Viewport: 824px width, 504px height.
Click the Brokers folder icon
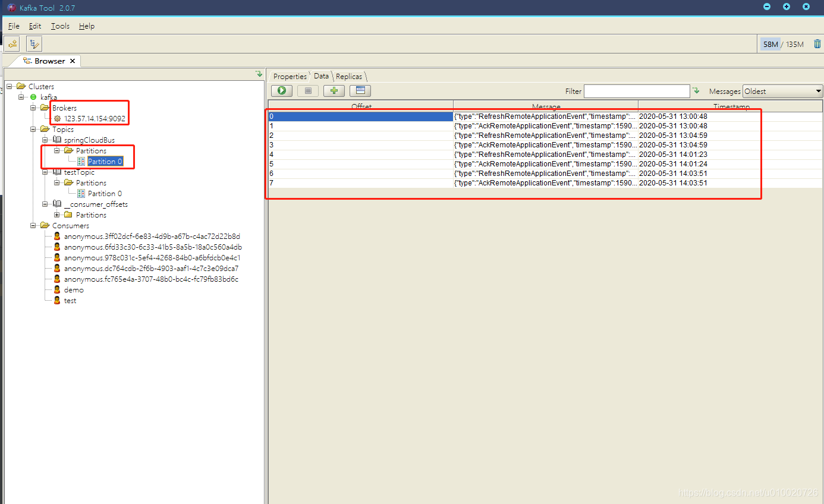point(45,108)
